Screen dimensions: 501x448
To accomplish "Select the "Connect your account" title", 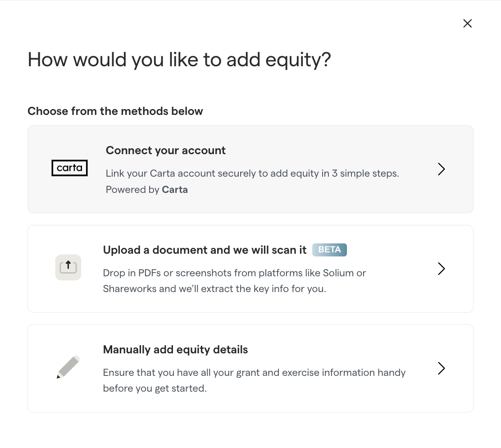I will (x=165, y=151).
